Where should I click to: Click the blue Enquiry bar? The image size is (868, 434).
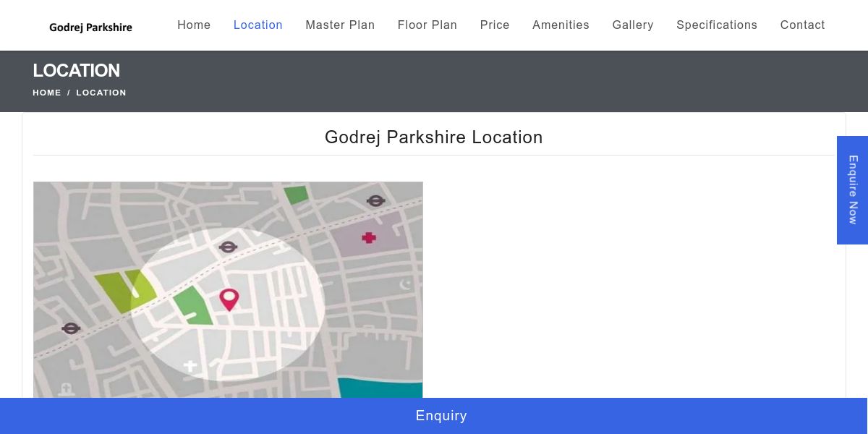(434, 416)
